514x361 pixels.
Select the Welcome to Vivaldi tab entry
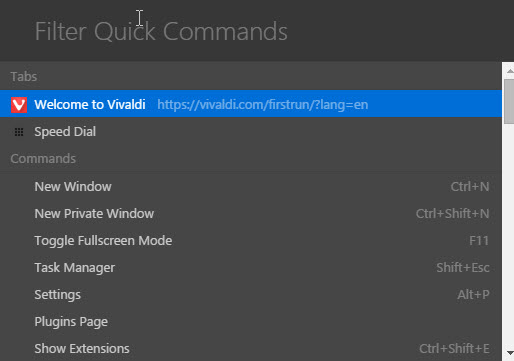(x=251, y=104)
